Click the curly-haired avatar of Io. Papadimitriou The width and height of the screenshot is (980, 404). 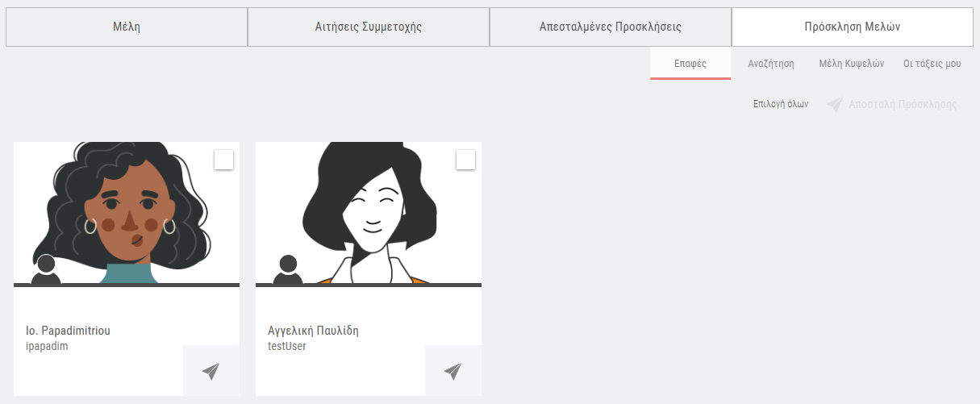tap(127, 213)
